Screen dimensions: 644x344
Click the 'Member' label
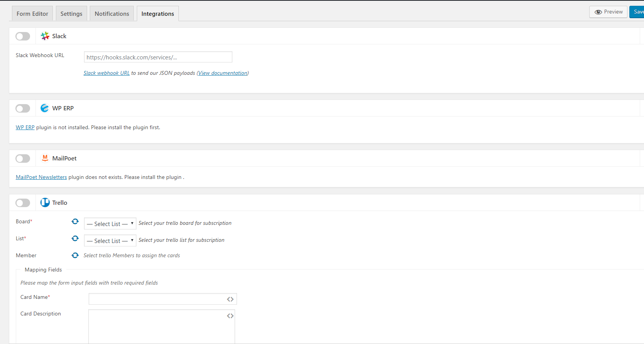[x=26, y=255]
